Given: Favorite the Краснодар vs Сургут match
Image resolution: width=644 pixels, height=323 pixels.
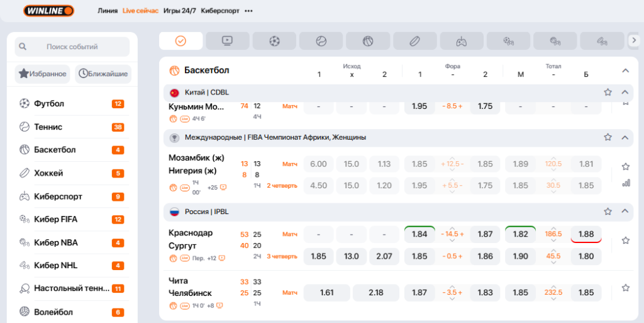Looking at the screenshot, I should click(x=626, y=241).
